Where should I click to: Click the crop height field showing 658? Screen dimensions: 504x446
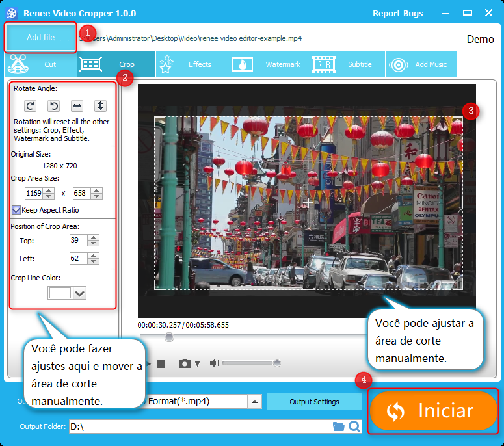(x=82, y=194)
